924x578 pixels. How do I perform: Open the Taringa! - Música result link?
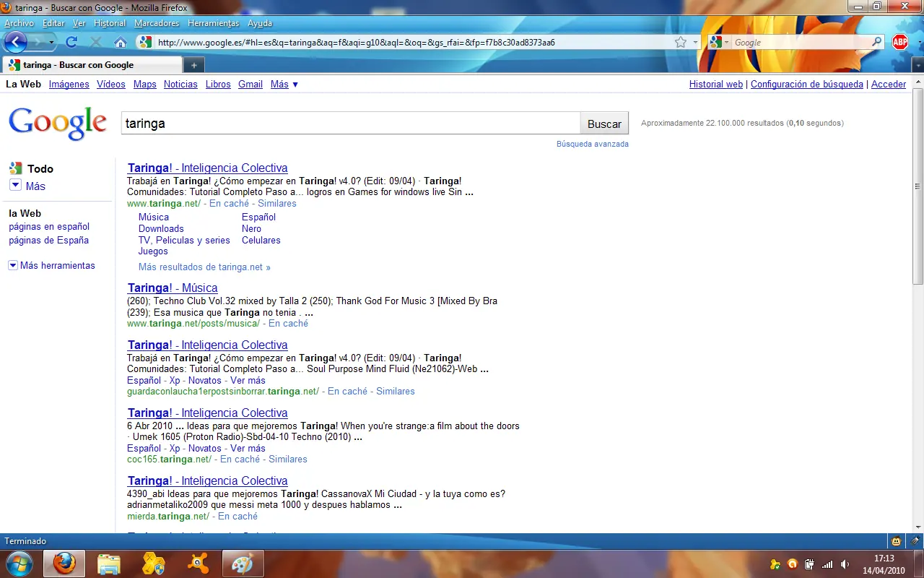173,288
